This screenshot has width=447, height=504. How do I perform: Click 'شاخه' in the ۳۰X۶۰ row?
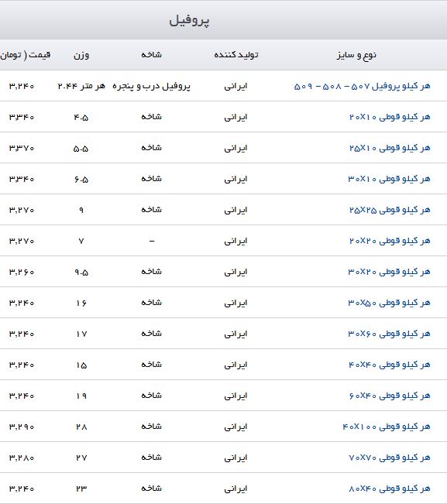pyautogui.click(x=151, y=334)
